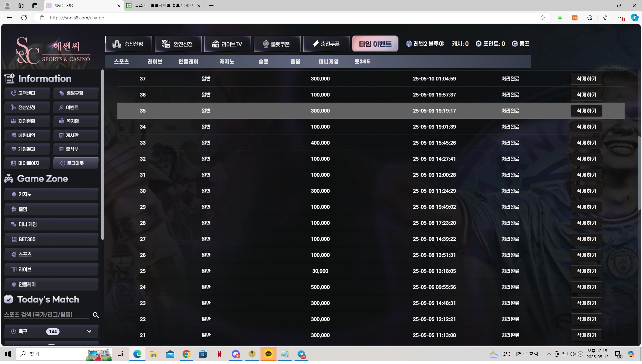
Task: Favorite this page with star icon
Action: [542, 18]
